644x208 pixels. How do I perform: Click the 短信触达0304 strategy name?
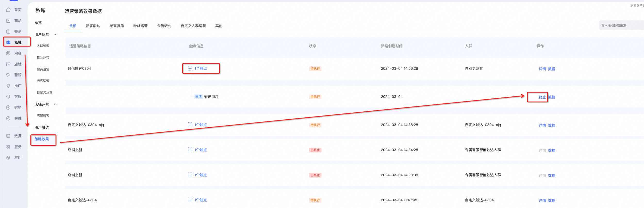point(79,68)
